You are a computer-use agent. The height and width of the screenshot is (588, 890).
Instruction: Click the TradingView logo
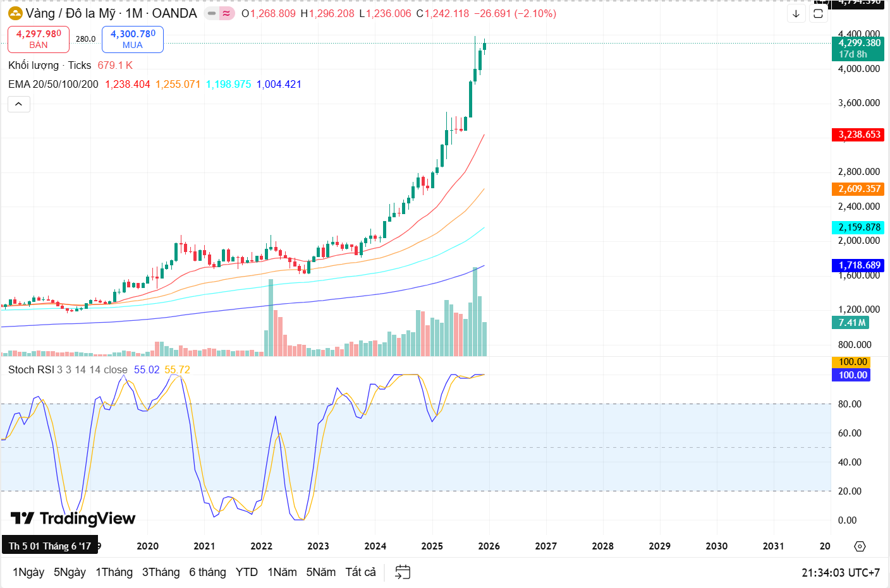click(x=73, y=519)
